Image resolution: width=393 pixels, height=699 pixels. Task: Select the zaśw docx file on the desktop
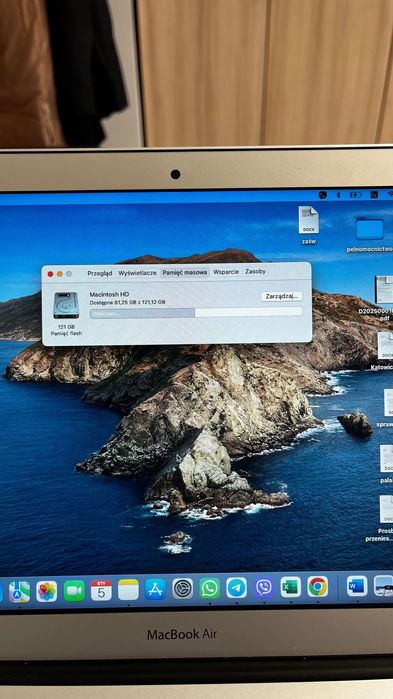click(x=308, y=225)
